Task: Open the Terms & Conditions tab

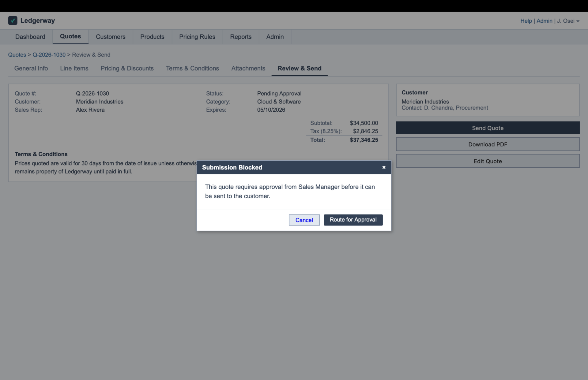Action: [192, 68]
